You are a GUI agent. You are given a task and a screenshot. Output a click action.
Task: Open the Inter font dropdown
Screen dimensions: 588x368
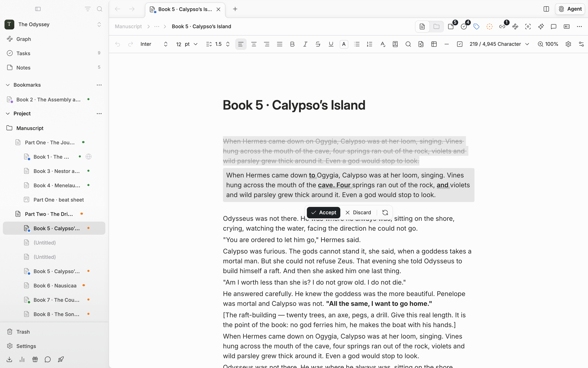tap(154, 44)
